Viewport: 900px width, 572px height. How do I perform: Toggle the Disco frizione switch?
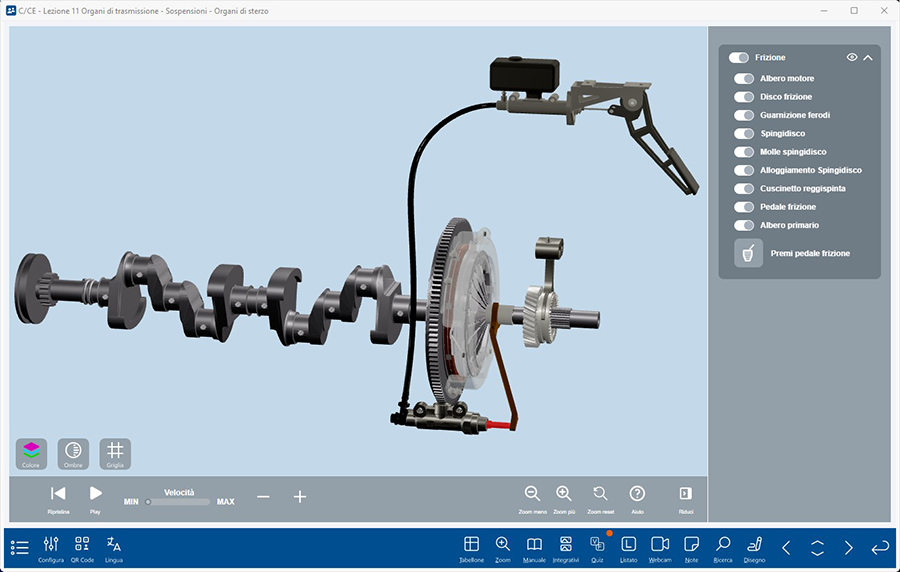pos(744,97)
